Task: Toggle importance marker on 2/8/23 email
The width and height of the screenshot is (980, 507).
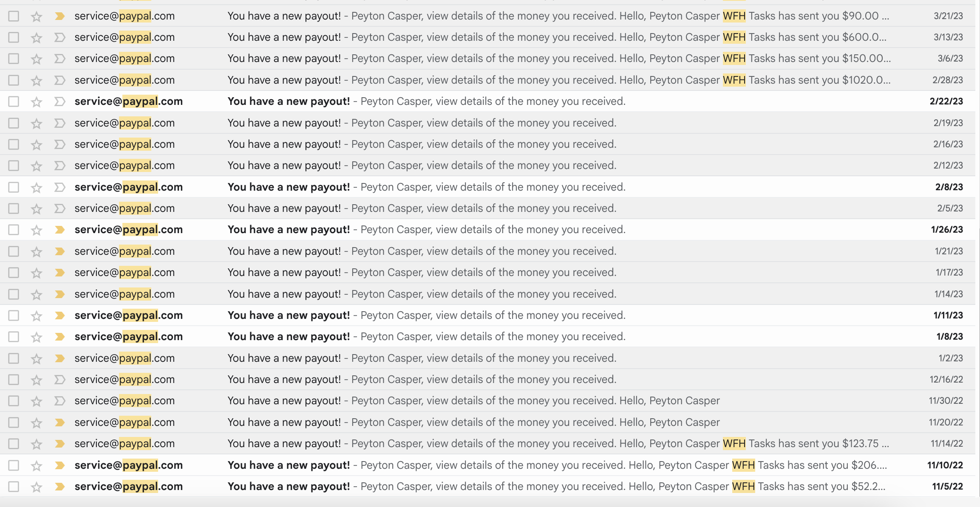Action: coord(59,187)
